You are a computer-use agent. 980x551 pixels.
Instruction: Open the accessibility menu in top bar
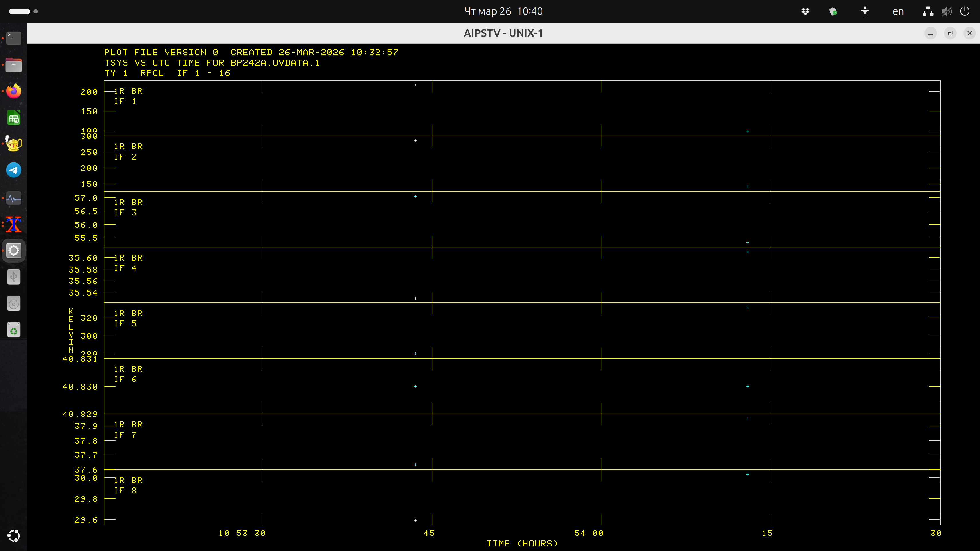[865, 11]
